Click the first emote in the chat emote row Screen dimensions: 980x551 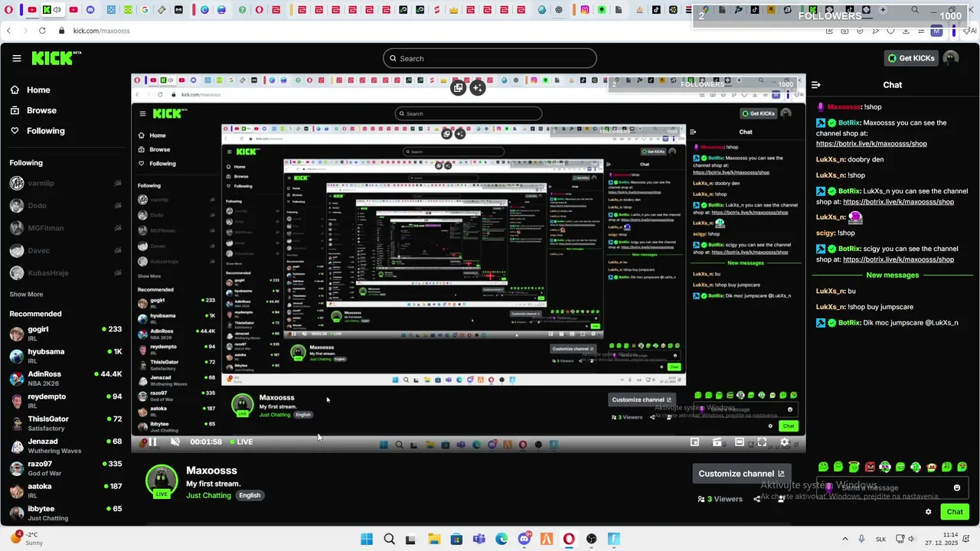(x=823, y=467)
